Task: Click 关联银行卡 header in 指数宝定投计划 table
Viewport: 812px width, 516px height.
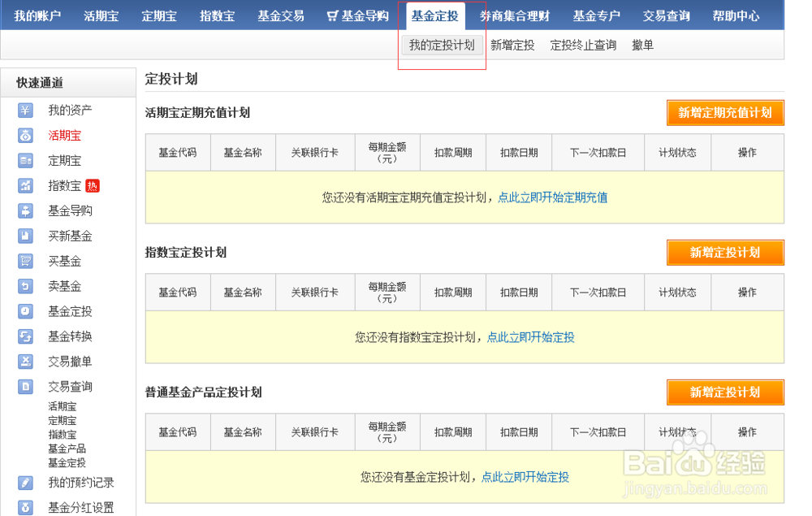Action: [315, 293]
